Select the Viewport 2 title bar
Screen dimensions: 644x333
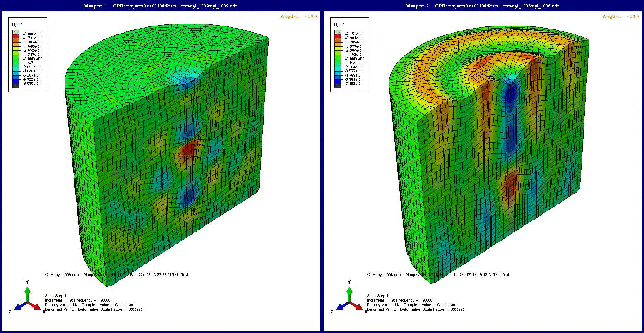tap(483, 6)
